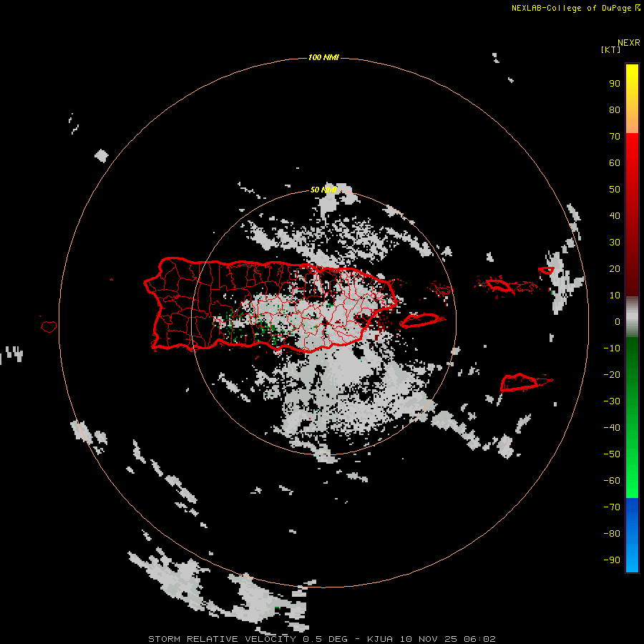This screenshot has width=644, height=644.
Task: Click the 40 value on the velocity scale
Action: point(615,215)
